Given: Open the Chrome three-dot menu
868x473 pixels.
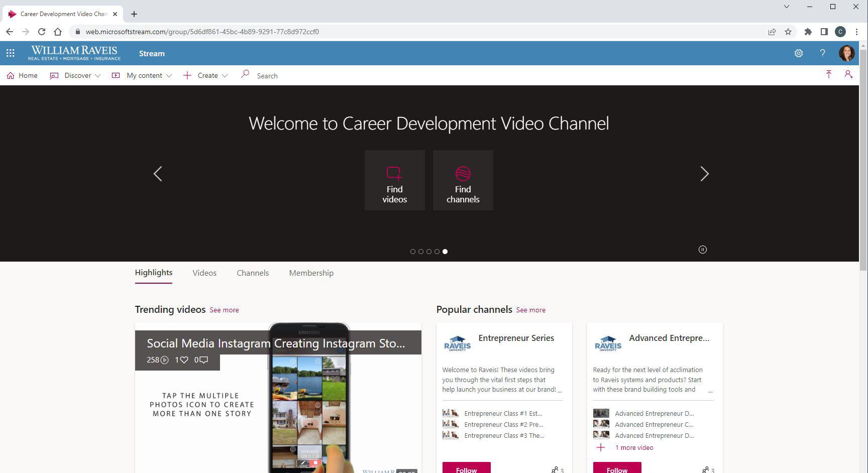Looking at the screenshot, I should tap(856, 32).
